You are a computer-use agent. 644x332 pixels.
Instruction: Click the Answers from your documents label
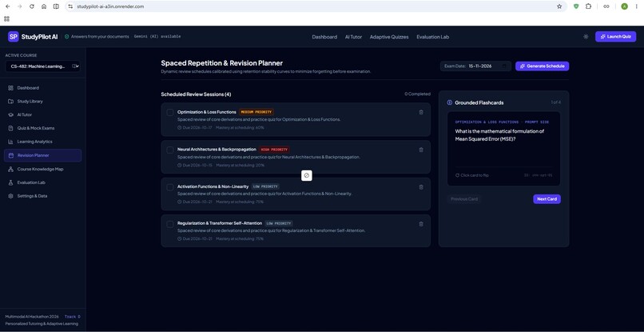click(x=100, y=37)
